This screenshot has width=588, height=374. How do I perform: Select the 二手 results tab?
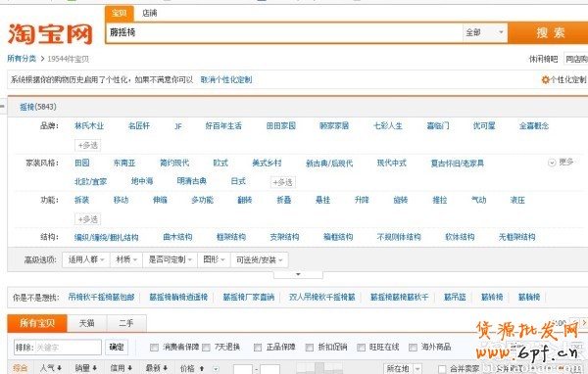(126, 323)
